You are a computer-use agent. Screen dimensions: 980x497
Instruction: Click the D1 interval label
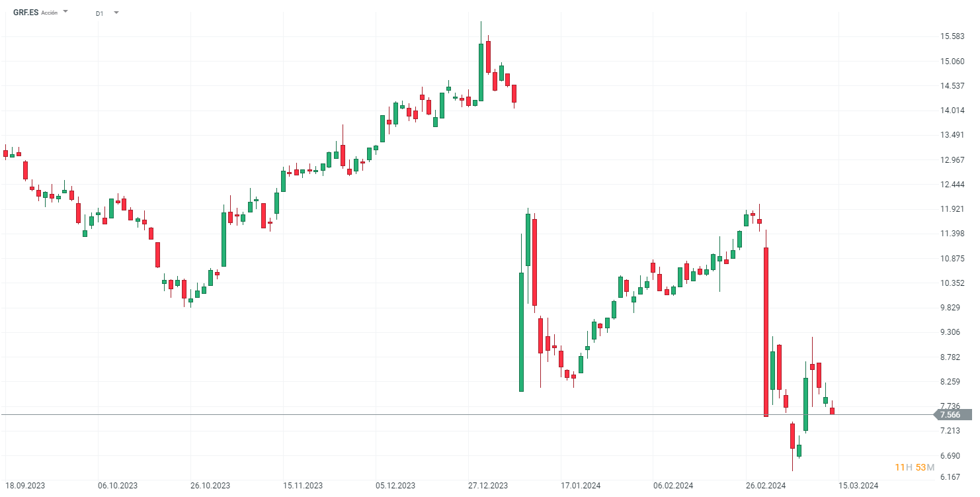(99, 13)
